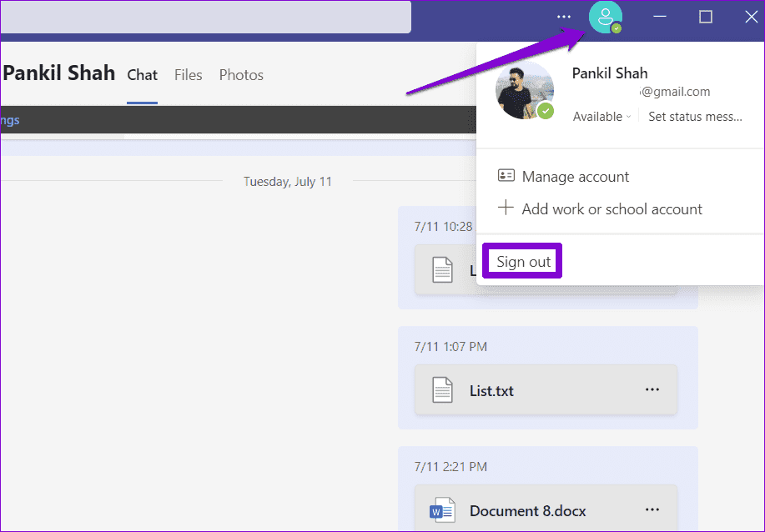765x532 pixels.
Task: Click the Manage account card icon
Action: [506, 176]
